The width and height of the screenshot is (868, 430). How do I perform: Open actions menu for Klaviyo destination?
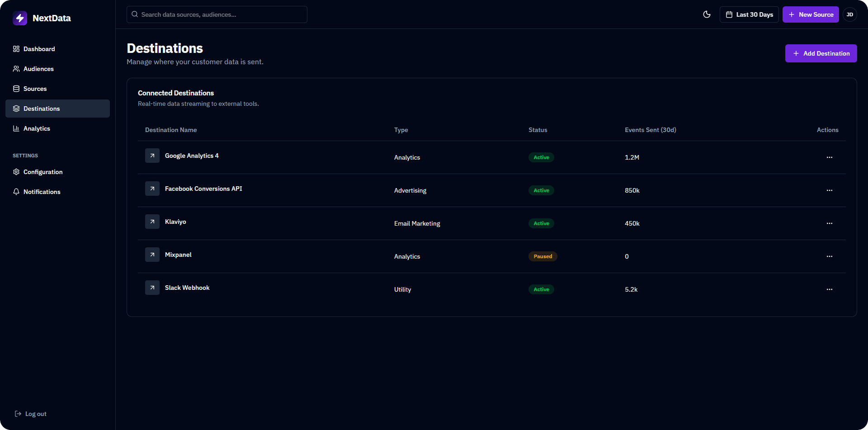830,223
